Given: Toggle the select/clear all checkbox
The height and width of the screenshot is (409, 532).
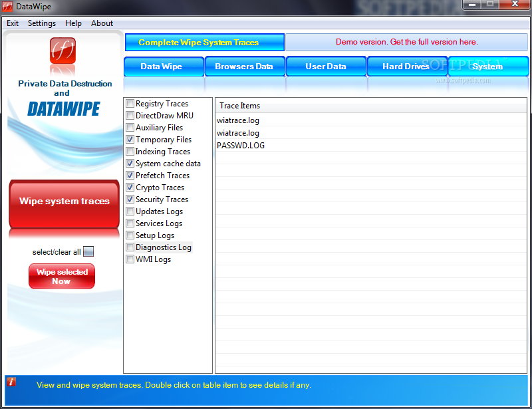Looking at the screenshot, I should (88, 251).
